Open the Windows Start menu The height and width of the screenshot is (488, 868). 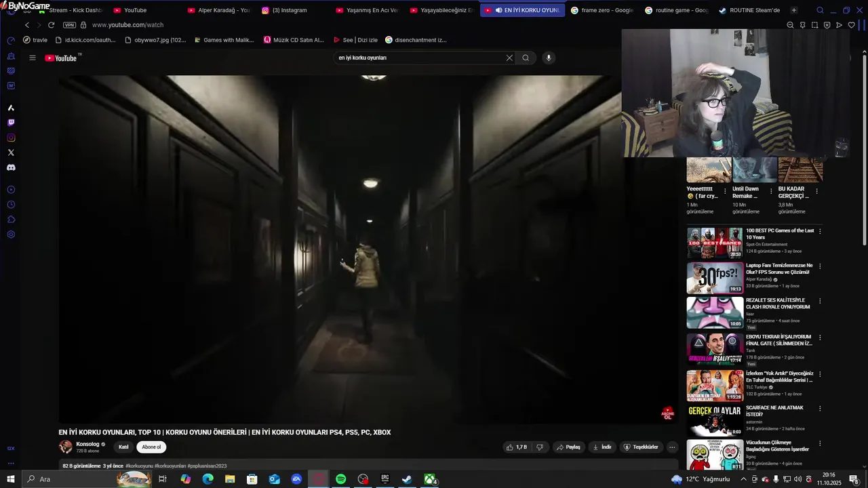[10, 479]
